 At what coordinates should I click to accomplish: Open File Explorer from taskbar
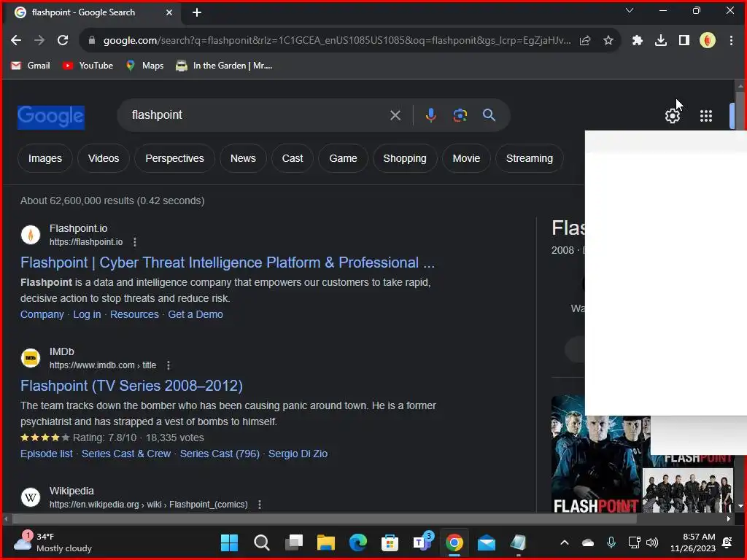[326, 542]
